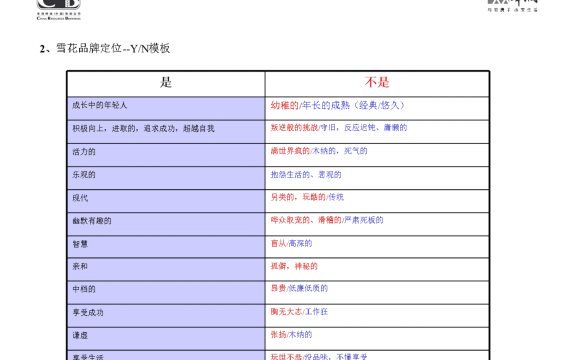
Task: Click the cell '享受成功'
Action: coord(166,316)
